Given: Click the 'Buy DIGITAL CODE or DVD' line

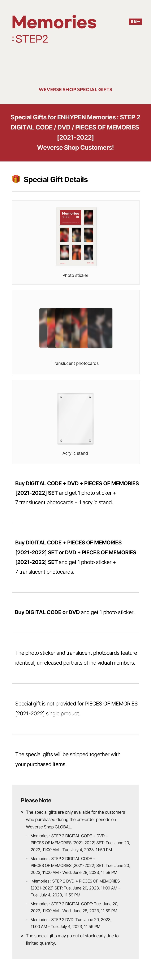Looking at the screenshot, I should click(x=75, y=612).
